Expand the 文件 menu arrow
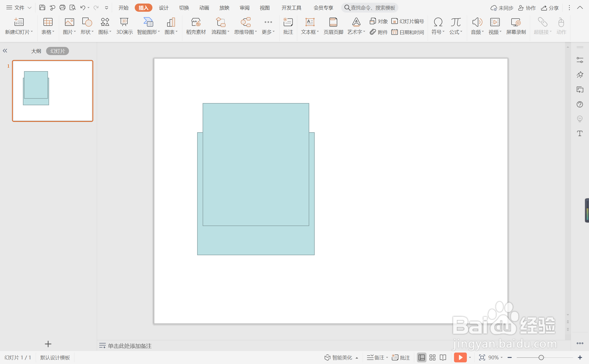 point(29,8)
